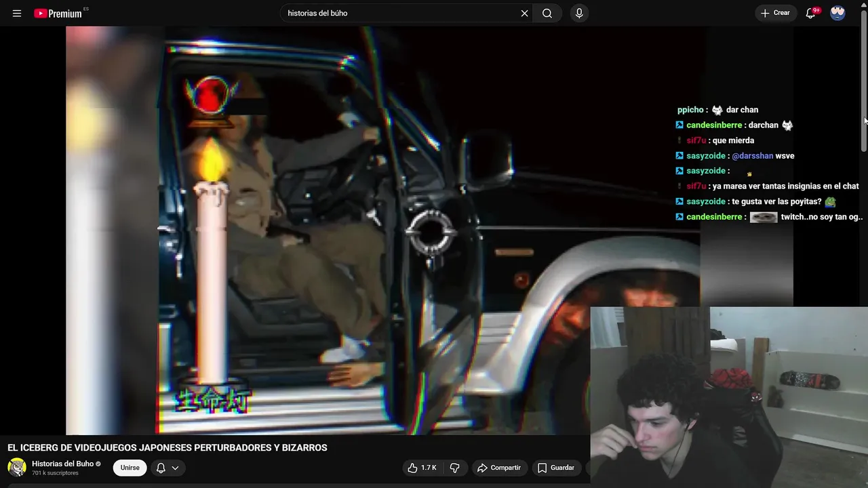
Task: Open Historias del Buho channel name
Action: (62, 464)
